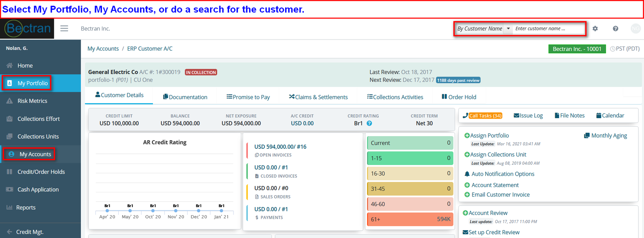Screen dimensions: 644x238
Task: Click the Account Review link
Action: pos(488,213)
